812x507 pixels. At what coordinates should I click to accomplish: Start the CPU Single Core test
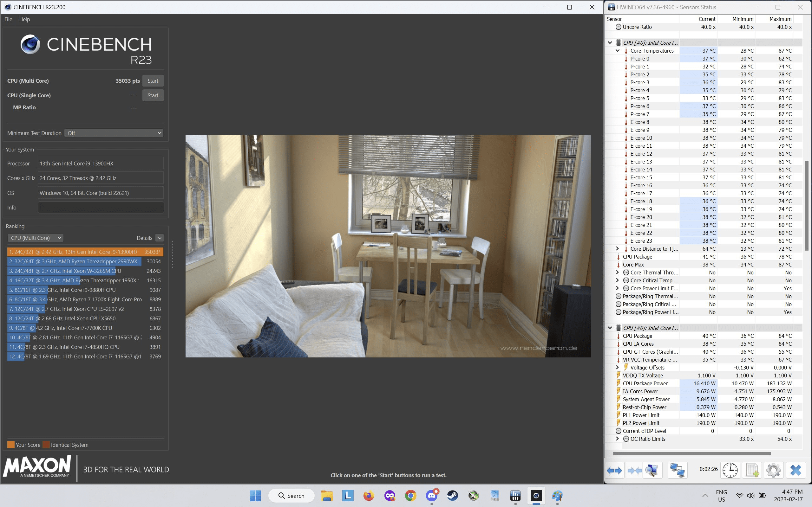coord(153,95)
